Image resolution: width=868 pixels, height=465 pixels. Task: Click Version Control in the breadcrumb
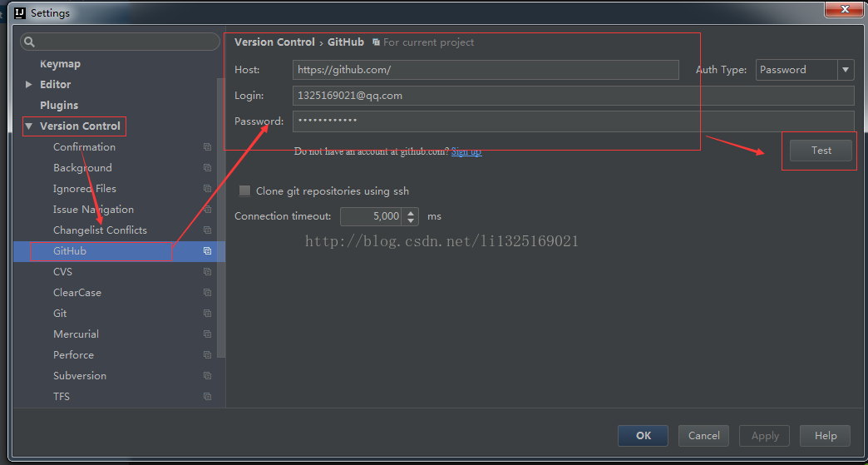[274, 42]
